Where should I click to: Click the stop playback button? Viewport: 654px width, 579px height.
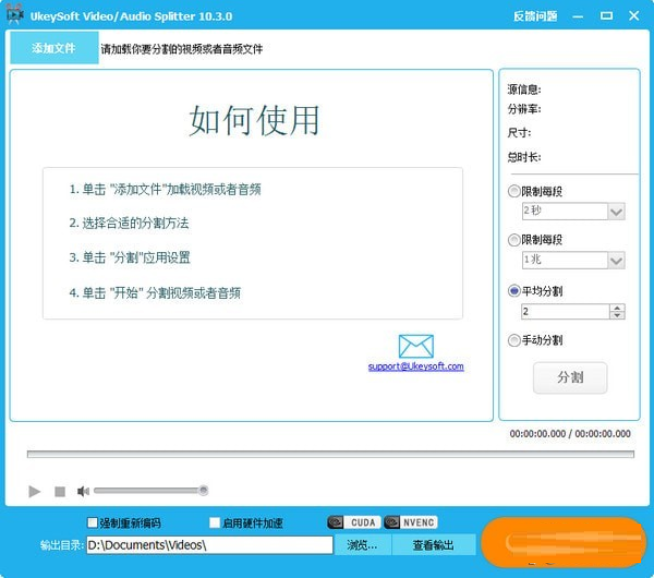(x=60, y=491)
